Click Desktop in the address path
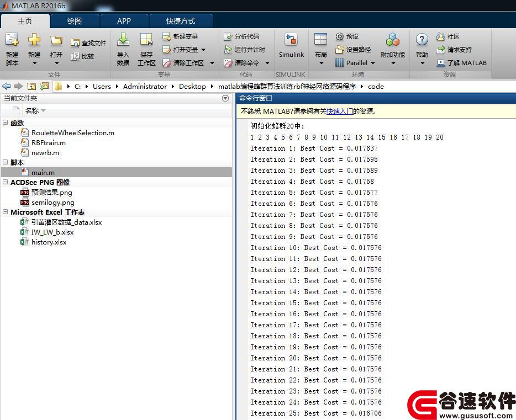 pyautogui.click(x=192, y=87)
